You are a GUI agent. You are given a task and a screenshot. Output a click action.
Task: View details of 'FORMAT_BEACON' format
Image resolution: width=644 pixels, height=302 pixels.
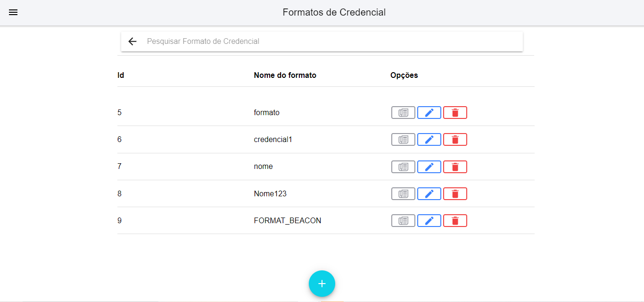pos(403,221)
